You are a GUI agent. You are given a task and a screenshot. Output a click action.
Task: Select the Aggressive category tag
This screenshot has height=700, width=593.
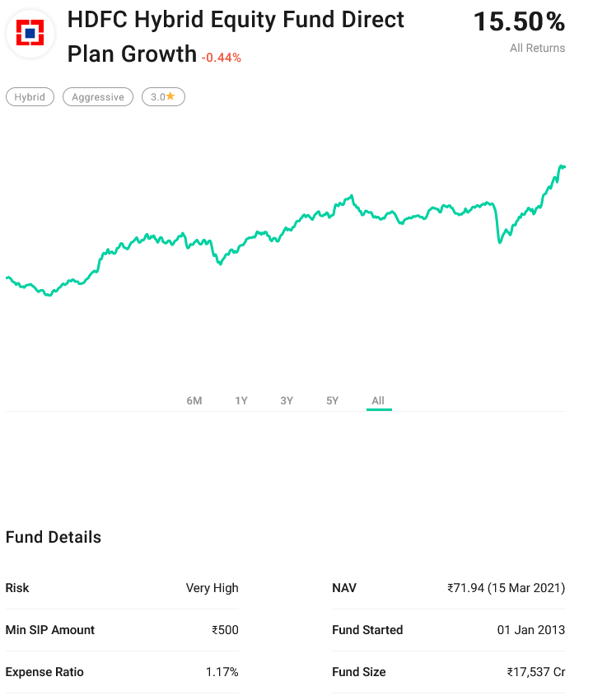tap(97, 97)
